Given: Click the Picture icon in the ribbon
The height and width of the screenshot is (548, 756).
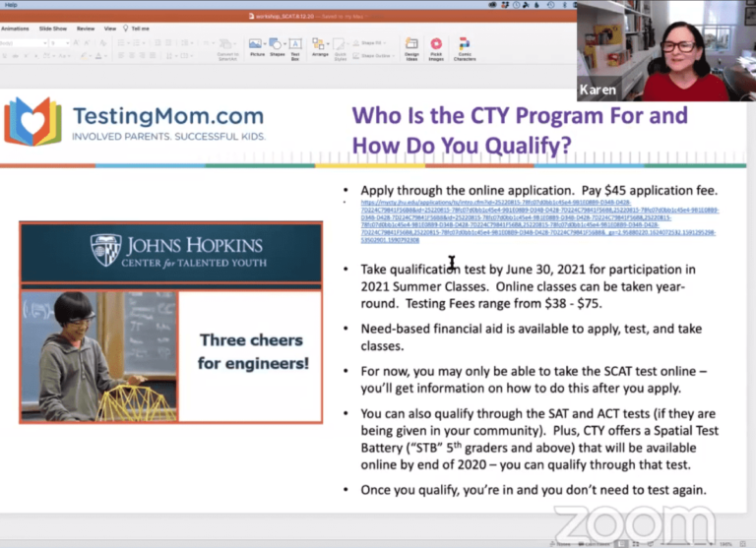Looking at the screenshot, I should pyautogui.click(x=256, y=45).
